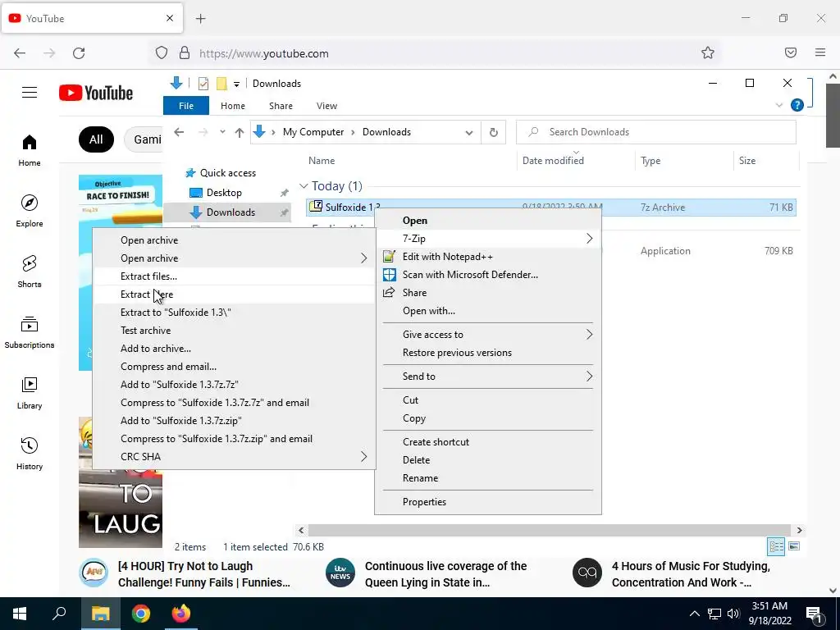The height and width of the screenshot is (630, 840).
Task: Select Extract files... option
Action: [x=234, y=276]
